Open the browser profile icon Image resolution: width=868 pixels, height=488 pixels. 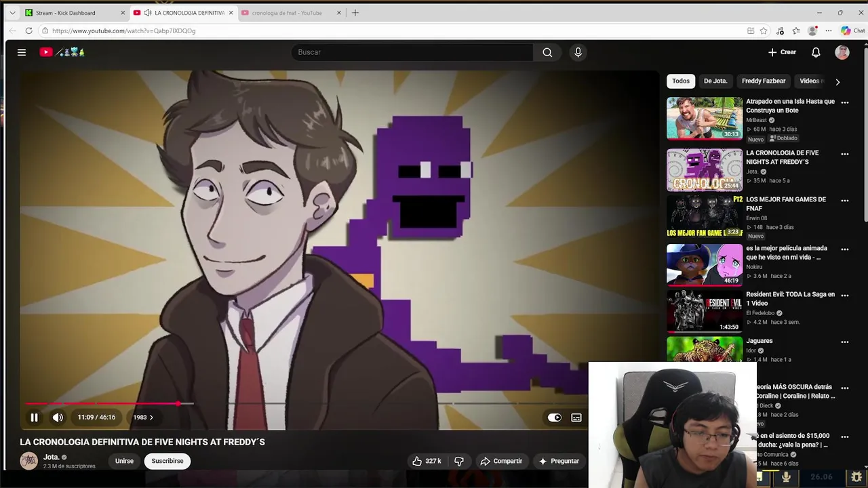pos(812,30)
